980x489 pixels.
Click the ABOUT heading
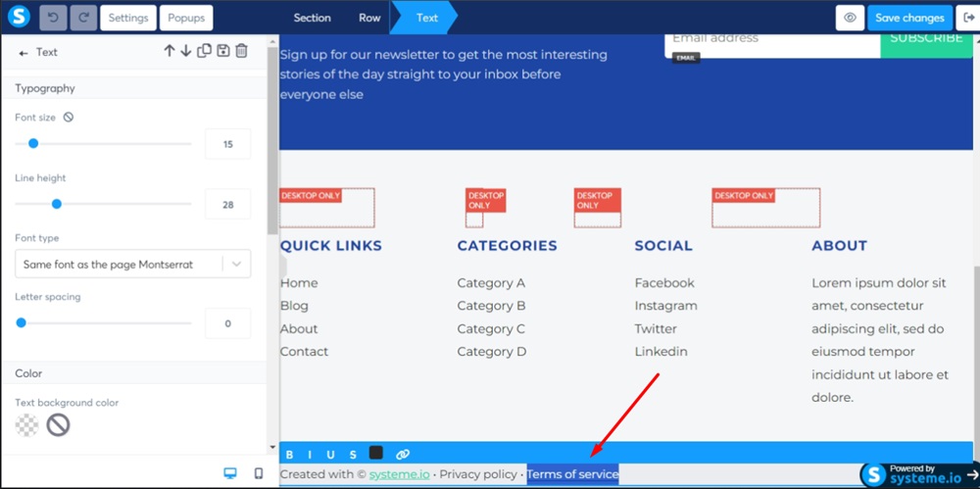coord(840,246)
